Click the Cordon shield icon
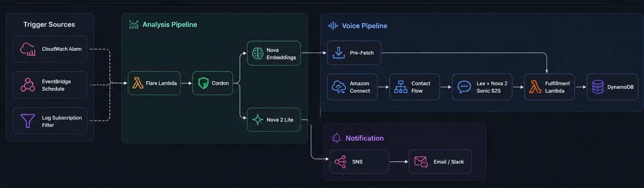Screen dimensions: 644x188 pyautogui.click(x=203, y=83)
